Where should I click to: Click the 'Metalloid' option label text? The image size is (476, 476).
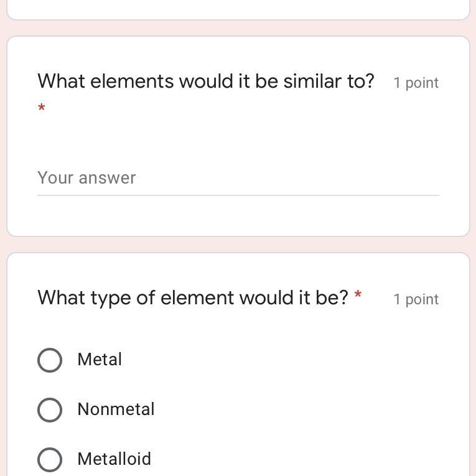(114, 459)
